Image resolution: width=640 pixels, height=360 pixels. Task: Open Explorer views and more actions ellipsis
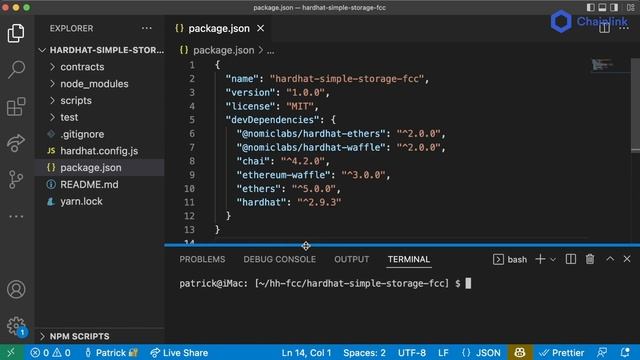(147, 28)
